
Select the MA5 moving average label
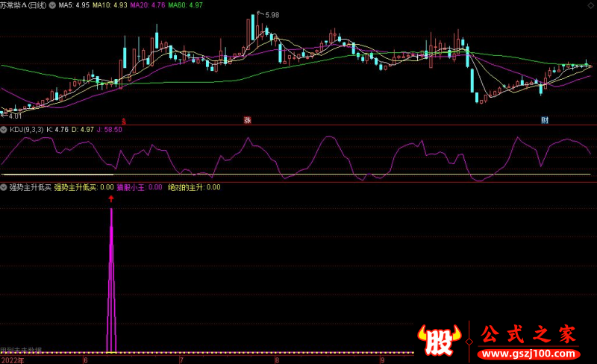tap(75, 4)
